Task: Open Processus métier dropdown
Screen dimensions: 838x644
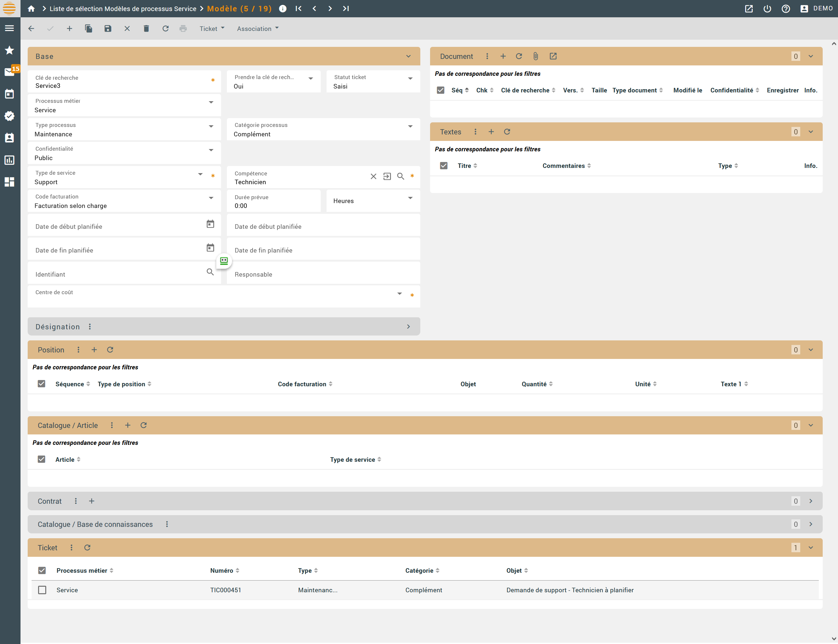Action: coord(211,103)
